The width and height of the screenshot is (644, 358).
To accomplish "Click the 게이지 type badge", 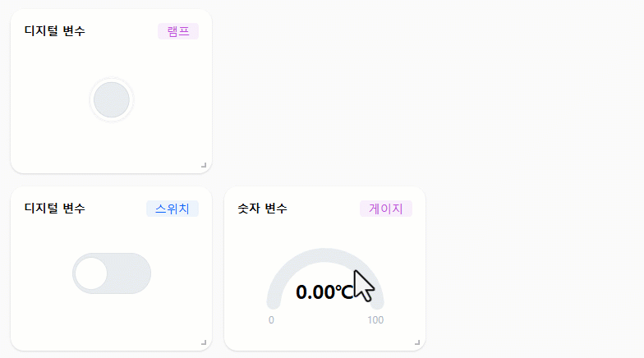I will [x=386, y=209].
